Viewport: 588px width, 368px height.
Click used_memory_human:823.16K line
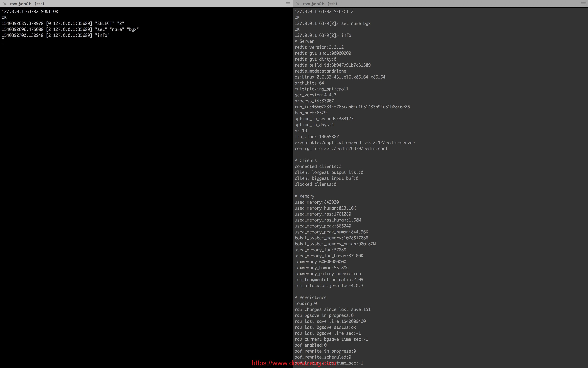tap(325, 208)
